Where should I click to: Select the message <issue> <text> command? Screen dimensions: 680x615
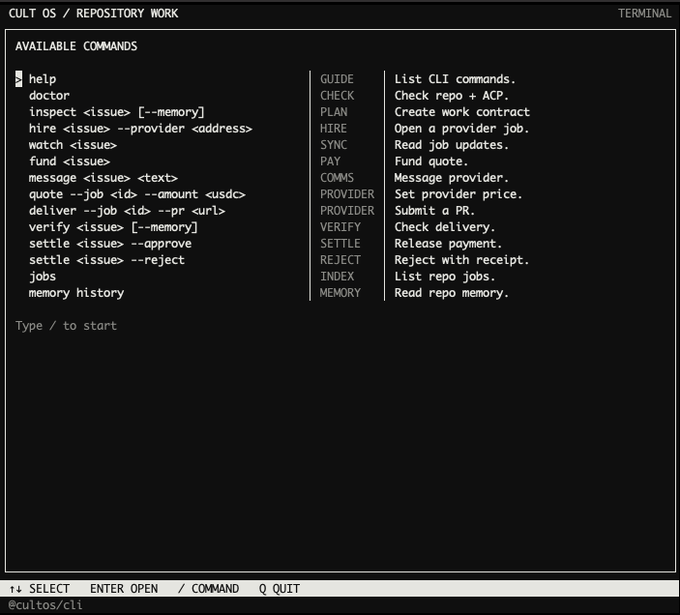[x=103, y=178]
